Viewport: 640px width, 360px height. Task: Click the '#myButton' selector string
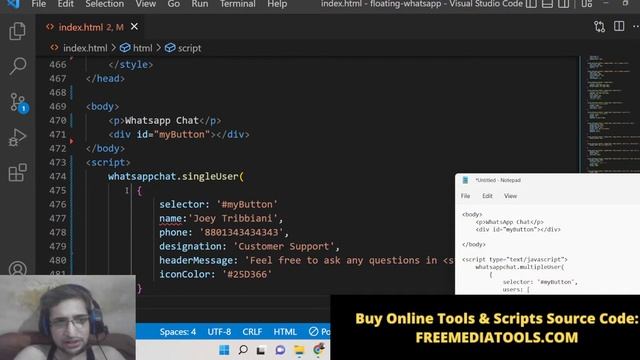247,204
